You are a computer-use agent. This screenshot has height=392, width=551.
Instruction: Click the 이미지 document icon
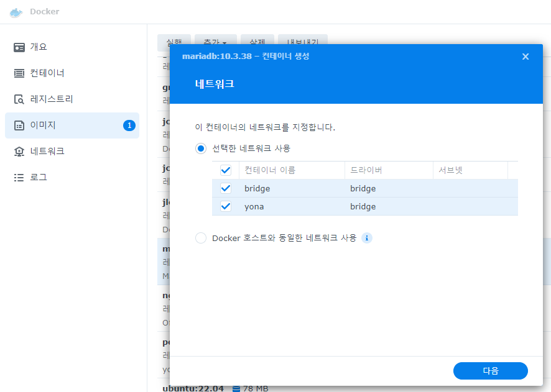[19, 125]
